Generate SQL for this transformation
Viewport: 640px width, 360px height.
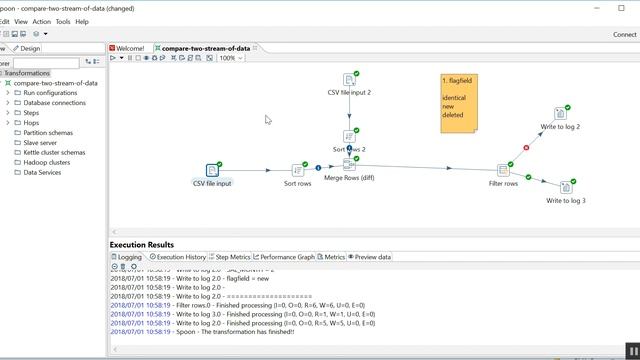coord(190,58)
